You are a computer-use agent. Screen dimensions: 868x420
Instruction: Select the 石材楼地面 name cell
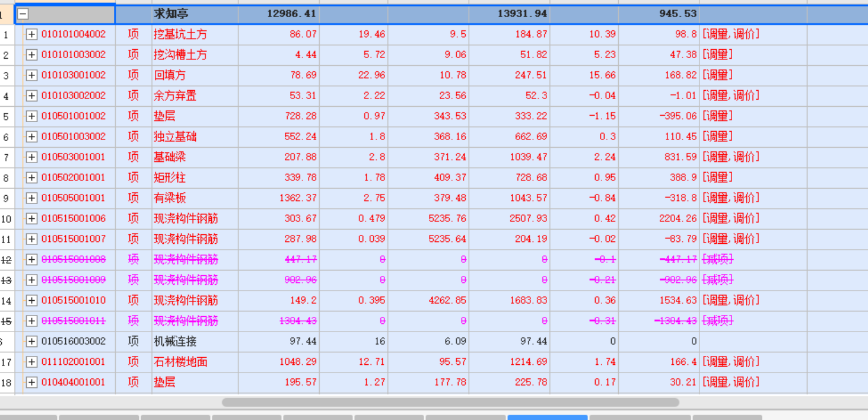[x=195, y=362]
